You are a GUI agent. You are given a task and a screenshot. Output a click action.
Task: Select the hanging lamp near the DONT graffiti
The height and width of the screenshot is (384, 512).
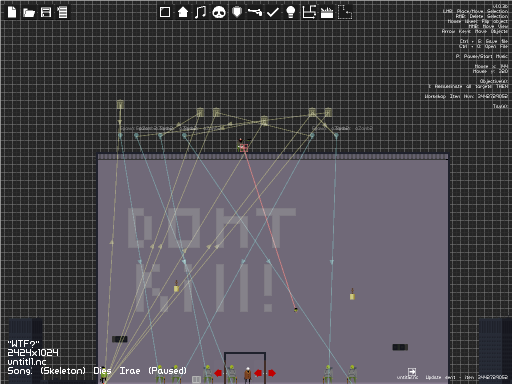(x=176, y=287)
